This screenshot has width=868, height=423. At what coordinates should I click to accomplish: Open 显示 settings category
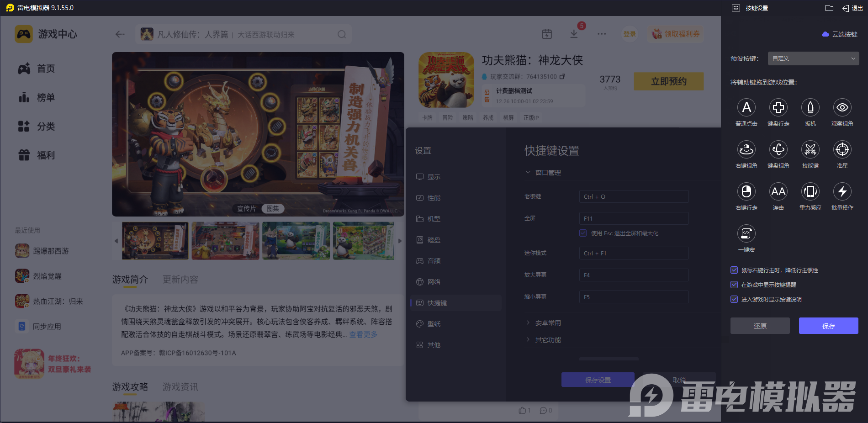click(x=456, y=177)
